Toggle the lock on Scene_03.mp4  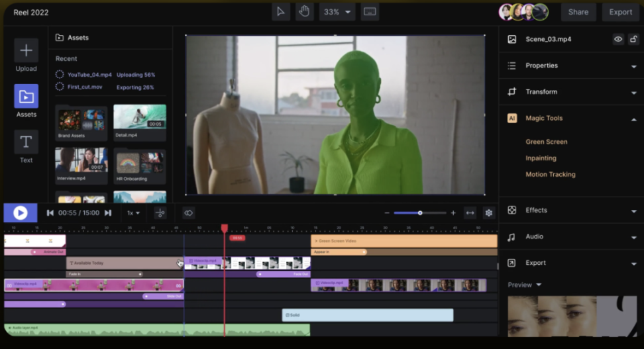pos(633,39)
